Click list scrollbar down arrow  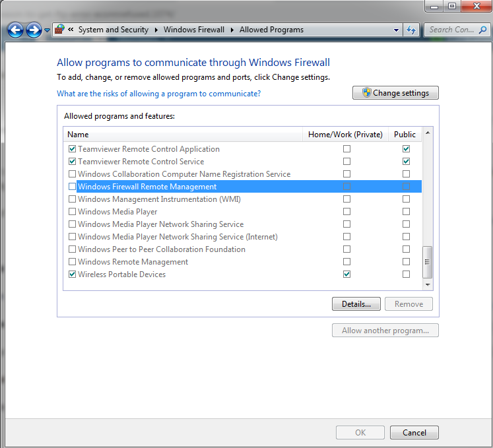coord(428,285)
